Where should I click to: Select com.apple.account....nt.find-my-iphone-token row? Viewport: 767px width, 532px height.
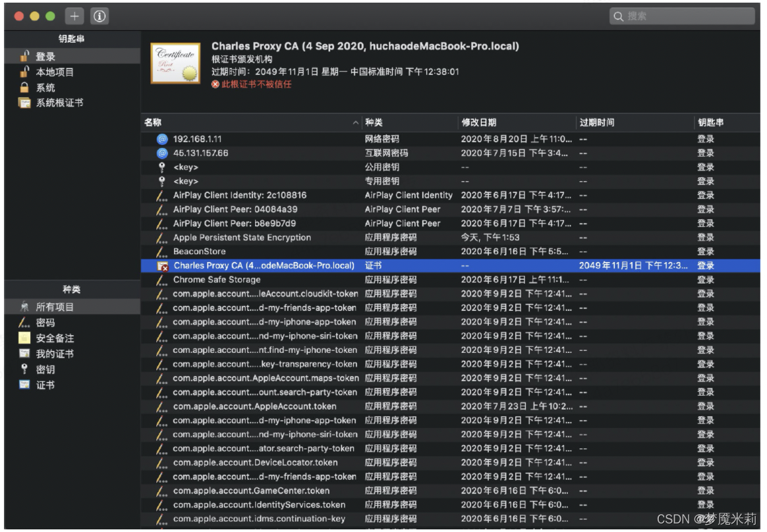click(451, 350)
